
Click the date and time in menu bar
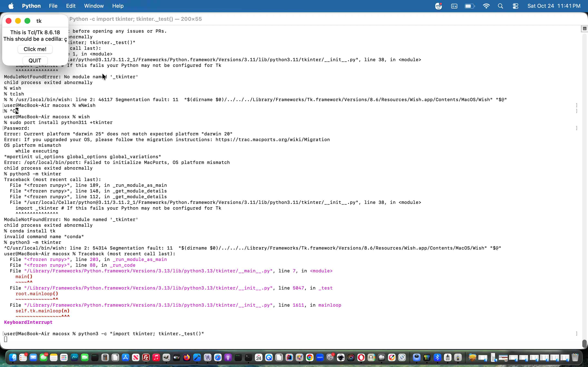[554, 6]
